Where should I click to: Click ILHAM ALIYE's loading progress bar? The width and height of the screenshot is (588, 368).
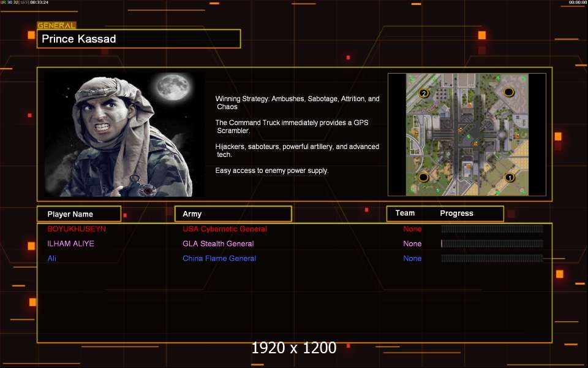[492, 243]
